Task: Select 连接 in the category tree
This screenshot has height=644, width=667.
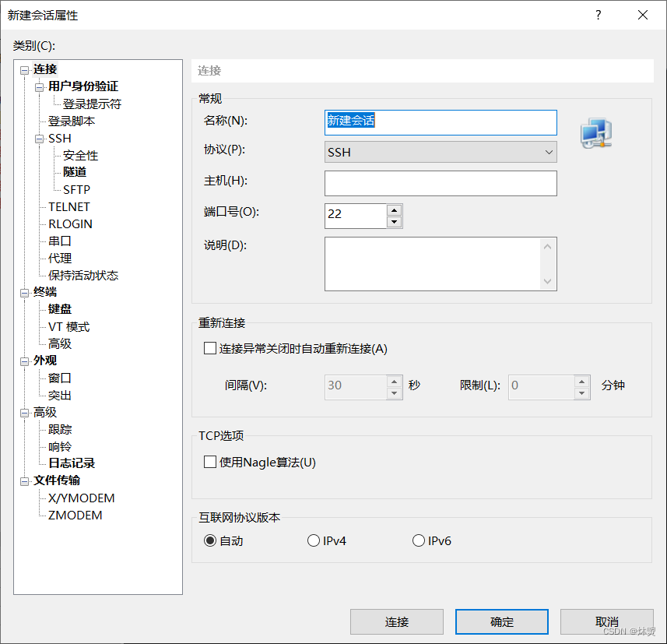Action: coord(45,69)
